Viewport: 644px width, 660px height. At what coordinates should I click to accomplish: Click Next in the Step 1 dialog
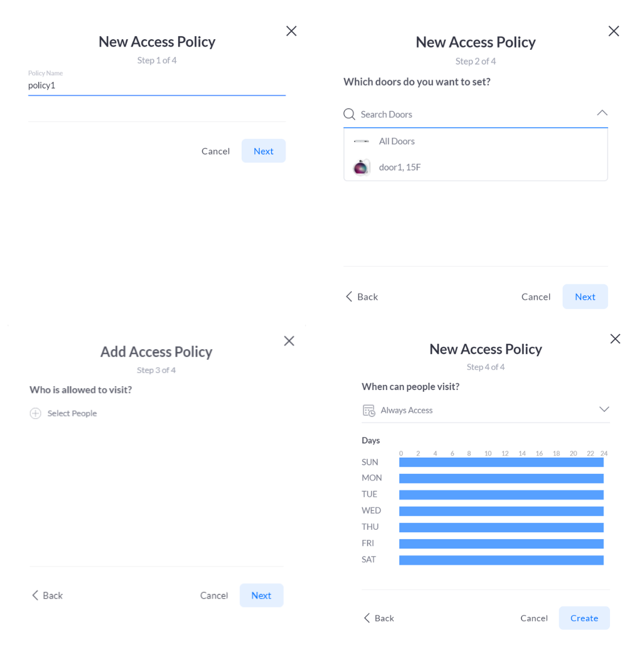(263, 151)
